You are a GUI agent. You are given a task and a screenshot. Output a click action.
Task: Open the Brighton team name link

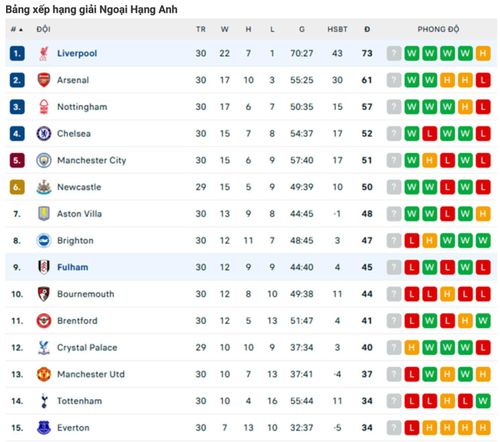(x=75, y=241)
